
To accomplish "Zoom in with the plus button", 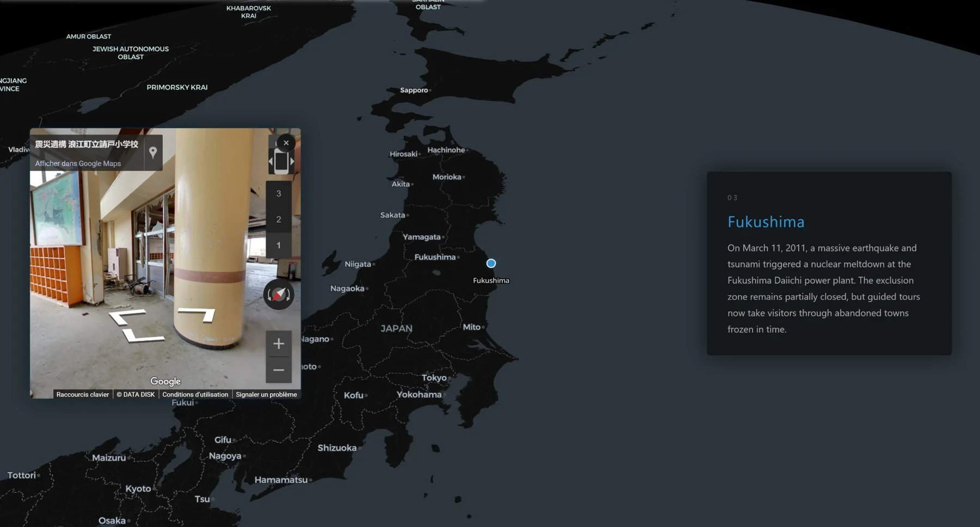I will pyautogui.click(x=279, y=344).
